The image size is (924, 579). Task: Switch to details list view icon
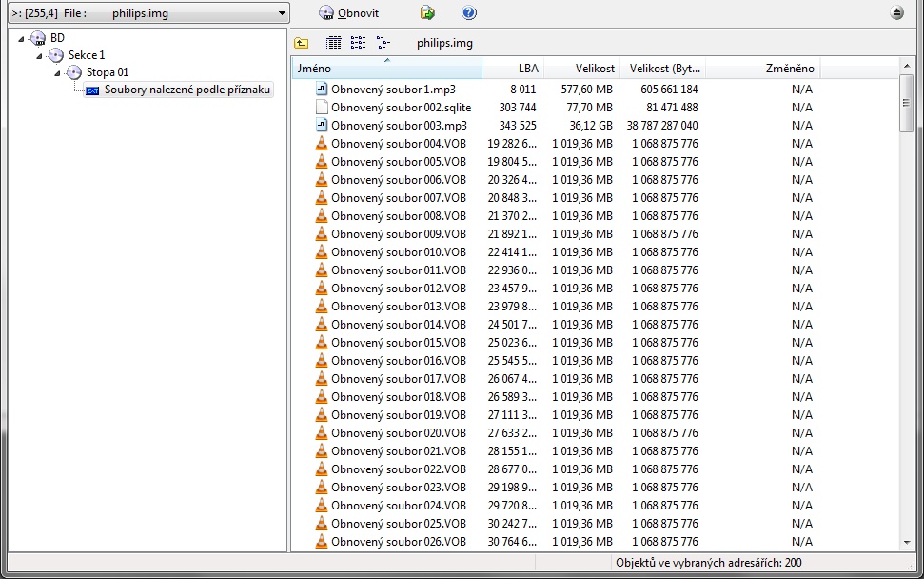(334, 43)
